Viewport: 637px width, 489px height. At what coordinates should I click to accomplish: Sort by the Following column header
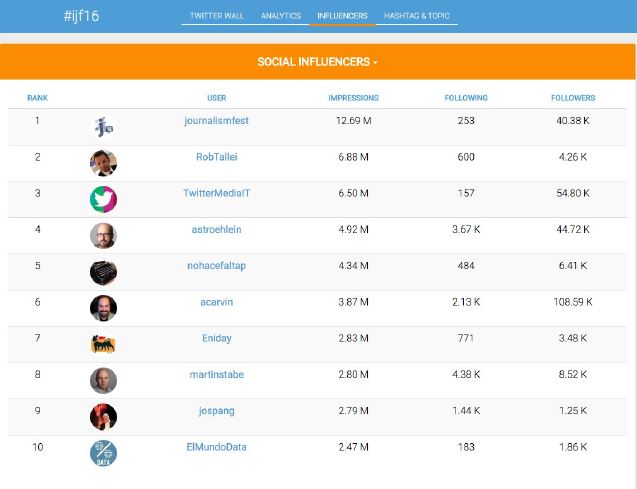(x=466, y=98)
